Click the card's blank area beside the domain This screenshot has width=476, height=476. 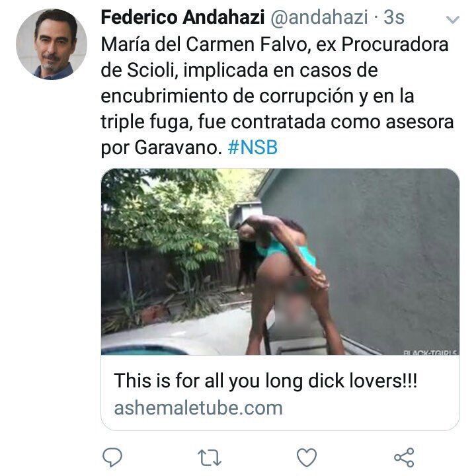tap(370, 408)
